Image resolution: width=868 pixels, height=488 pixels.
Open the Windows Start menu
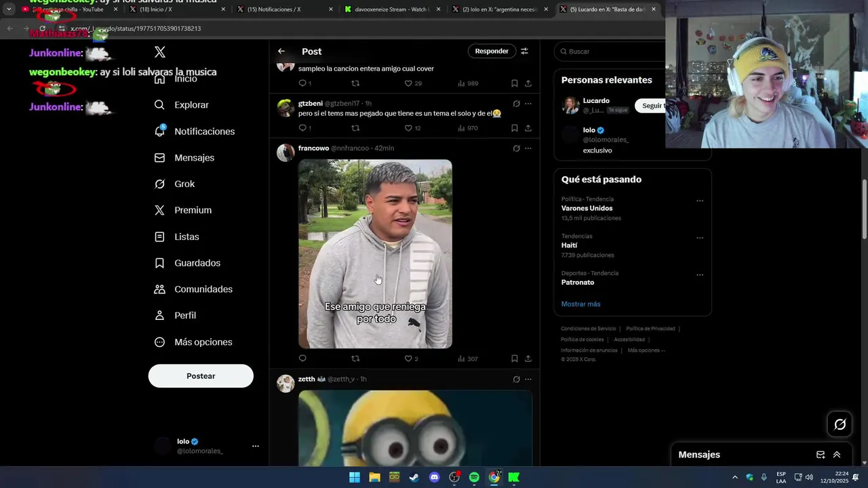tap(355, 477)
